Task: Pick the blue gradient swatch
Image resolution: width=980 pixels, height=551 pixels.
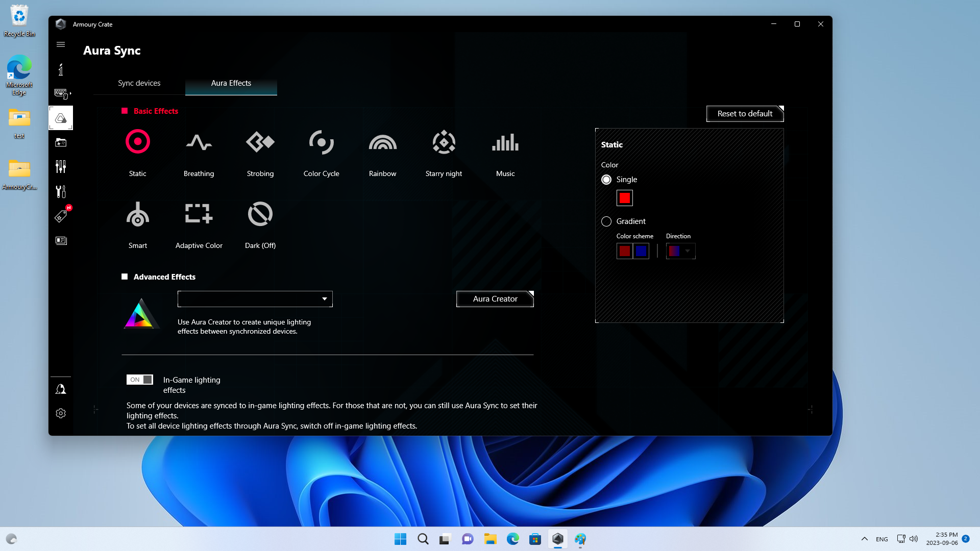Action: pos(641,251)
